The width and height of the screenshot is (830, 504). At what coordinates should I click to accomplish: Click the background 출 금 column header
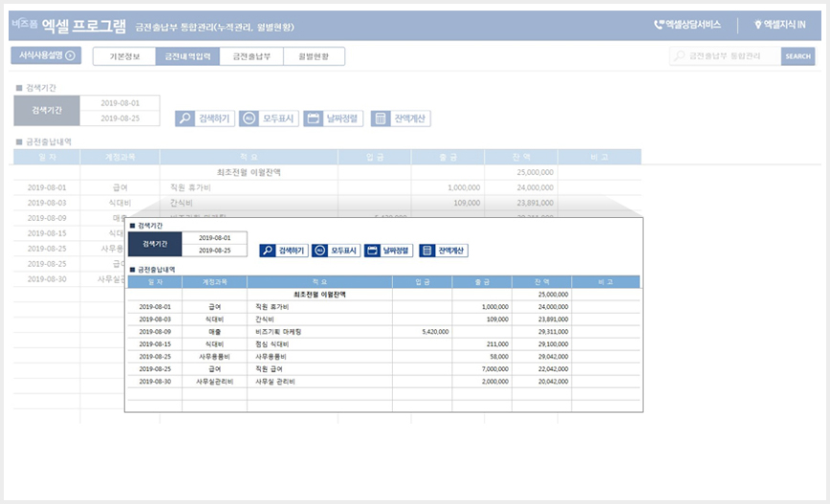point(448,157)
